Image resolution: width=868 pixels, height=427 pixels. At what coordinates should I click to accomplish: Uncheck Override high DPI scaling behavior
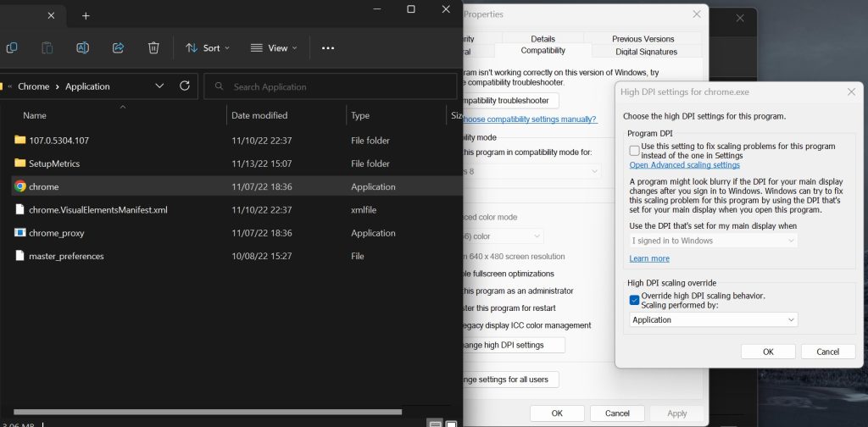coord(635,300)
